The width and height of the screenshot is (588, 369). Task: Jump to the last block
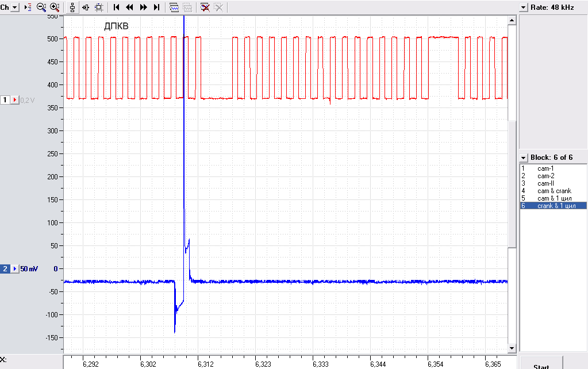point(157,7)
